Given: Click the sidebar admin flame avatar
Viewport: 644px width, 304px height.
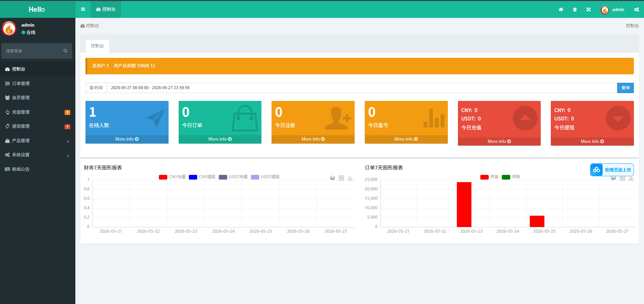Looking at the screenshot, I should pos(9,29).
